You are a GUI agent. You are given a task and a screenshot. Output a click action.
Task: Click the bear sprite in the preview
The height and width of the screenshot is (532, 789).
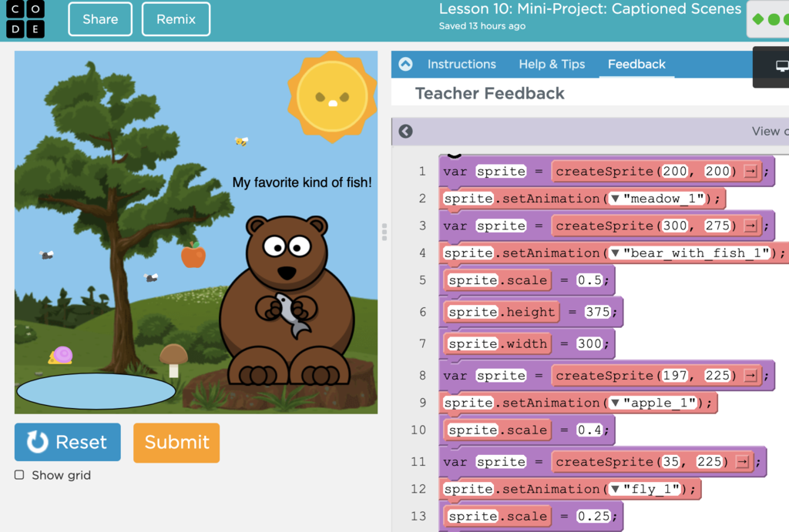point(287,302)
